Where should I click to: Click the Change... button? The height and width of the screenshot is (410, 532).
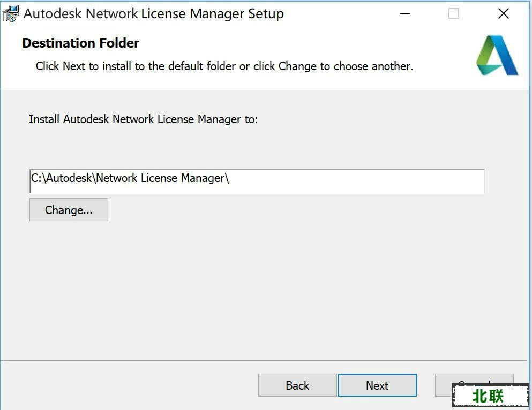click(x=69, y=210)
